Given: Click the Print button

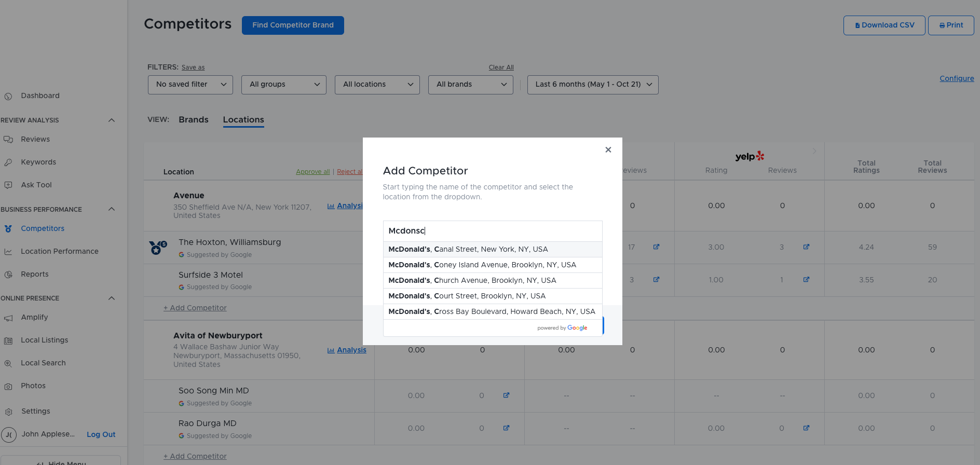Looking at the screenshot, I should [x=951, y=25].
